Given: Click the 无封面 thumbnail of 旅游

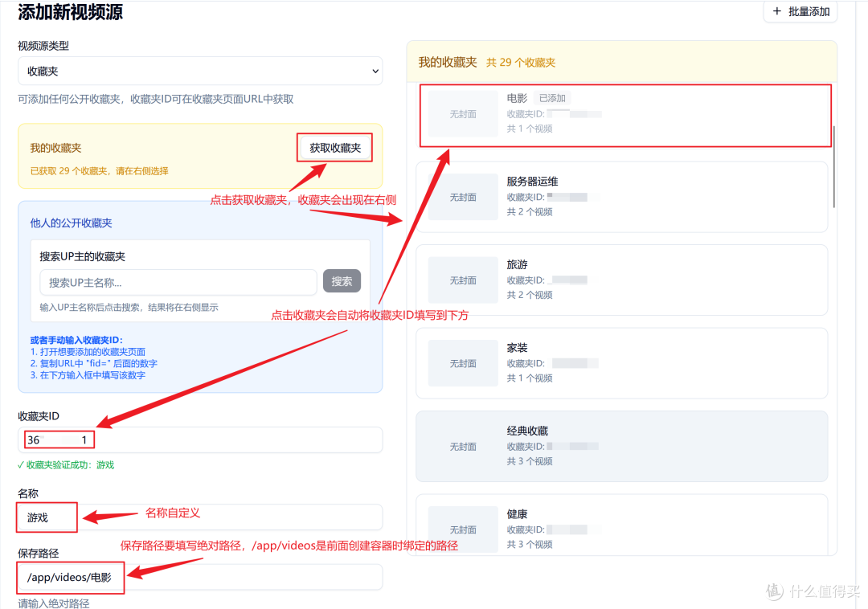Looking at the screenshot, I should click(463, 280).
